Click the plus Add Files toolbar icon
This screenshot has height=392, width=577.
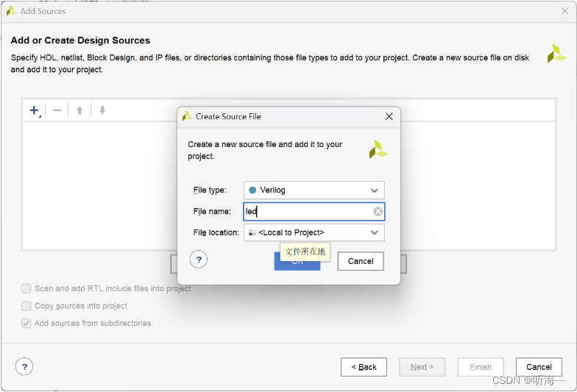tap(35, 110)
